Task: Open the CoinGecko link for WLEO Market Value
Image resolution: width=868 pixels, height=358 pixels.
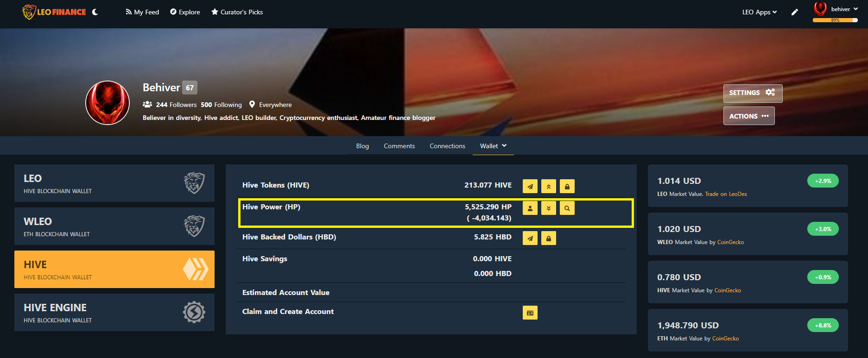Action: (731, 242)
